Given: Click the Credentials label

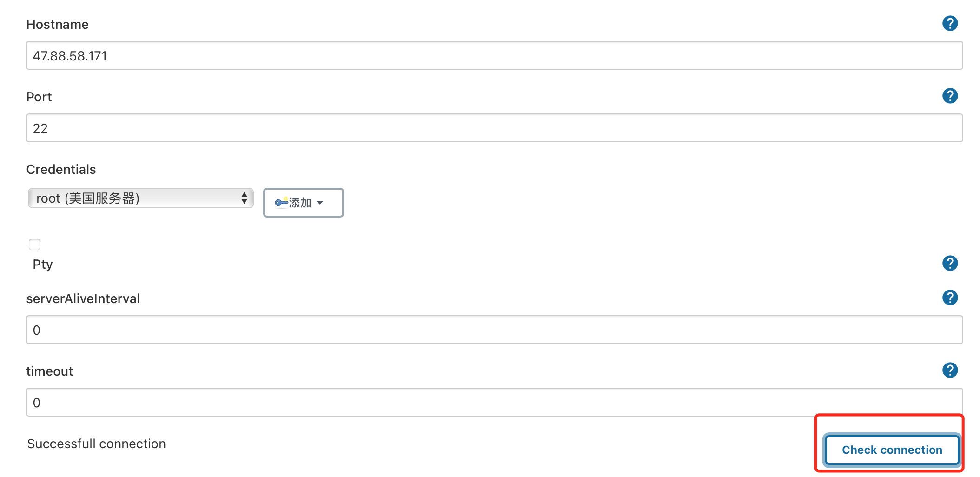Looking at the screenshot, I should [x=61, y=170].
